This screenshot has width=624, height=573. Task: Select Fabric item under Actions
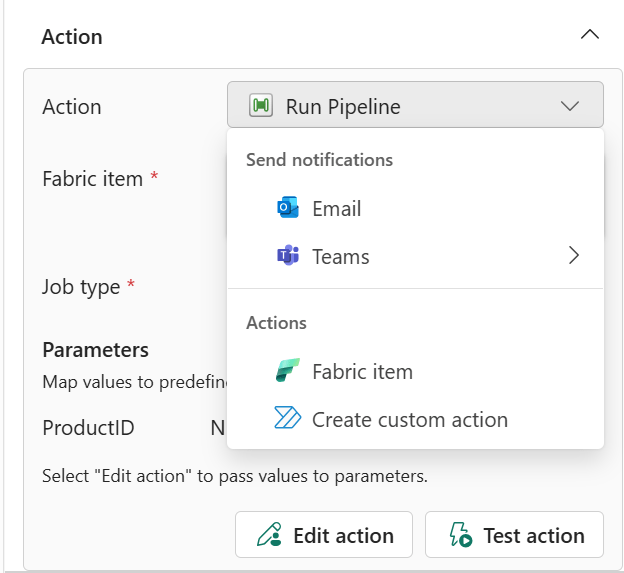point(362,371)
